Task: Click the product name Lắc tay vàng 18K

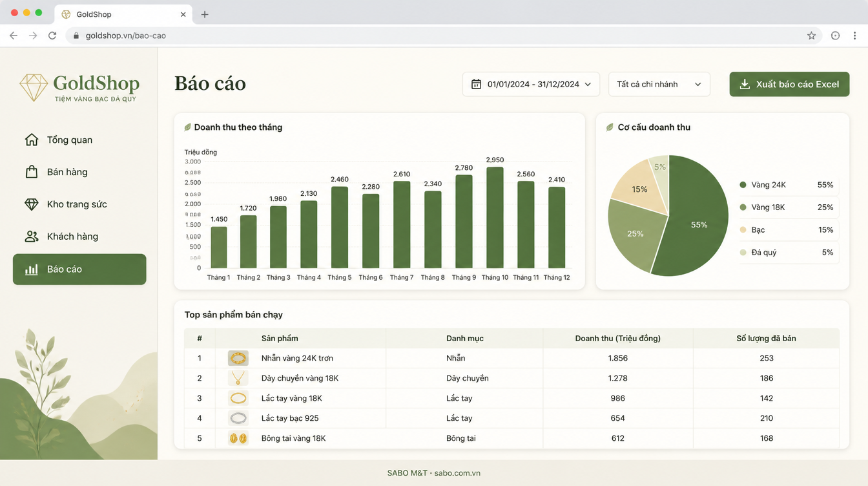Action: (292, 398)
